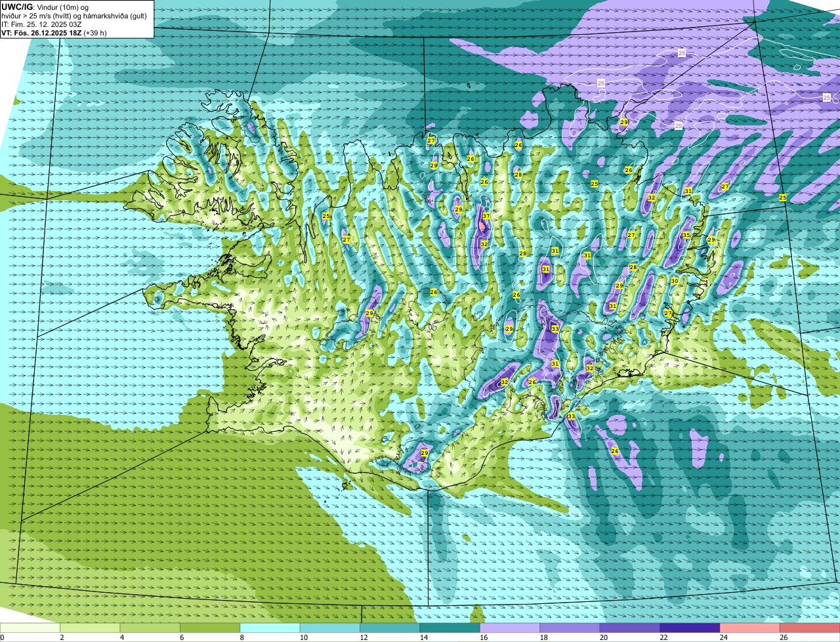The image size is (840, 642).
Task: Pick the 22–24 m/s dark indigo legend swatch
Action: coord(690,628)
